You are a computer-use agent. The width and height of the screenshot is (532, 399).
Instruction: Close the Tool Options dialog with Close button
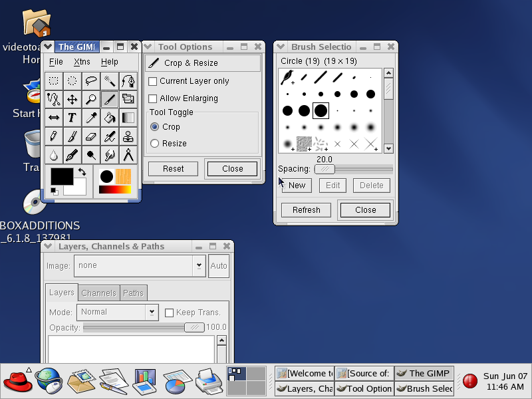tap(232, 169)
